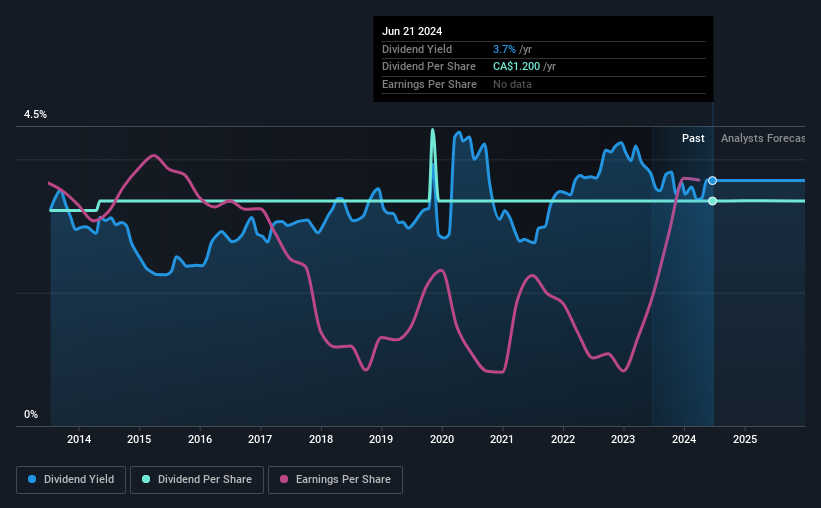Screen dimensions: 821x508
Task: Select the blue Dividend Yield data point marker
Action: coord(713,181)
